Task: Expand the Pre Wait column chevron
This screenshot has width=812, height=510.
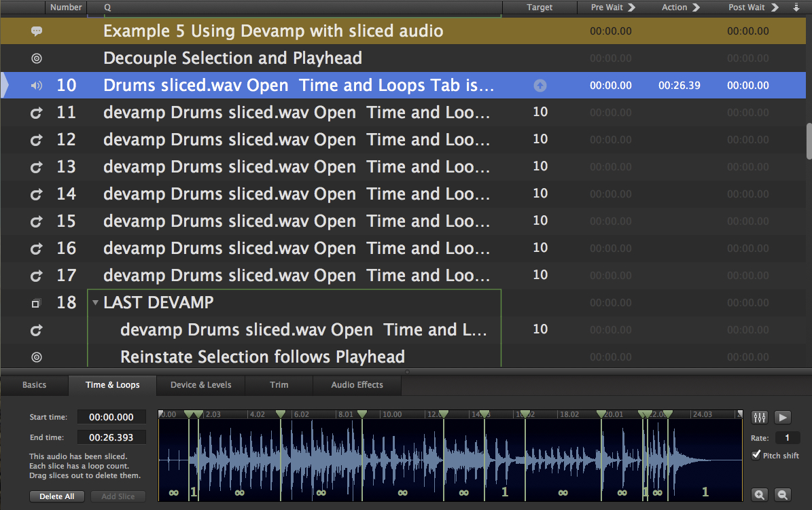Action: tap(631, 7)
